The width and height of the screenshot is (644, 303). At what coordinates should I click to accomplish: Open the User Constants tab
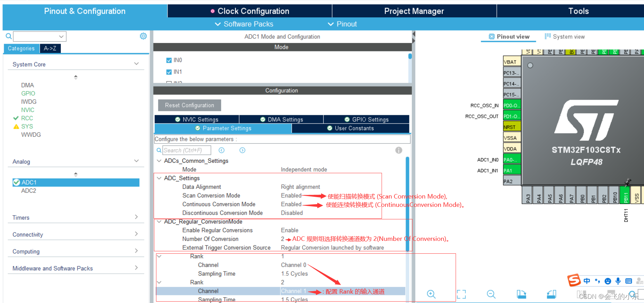(x=351, y=128)
